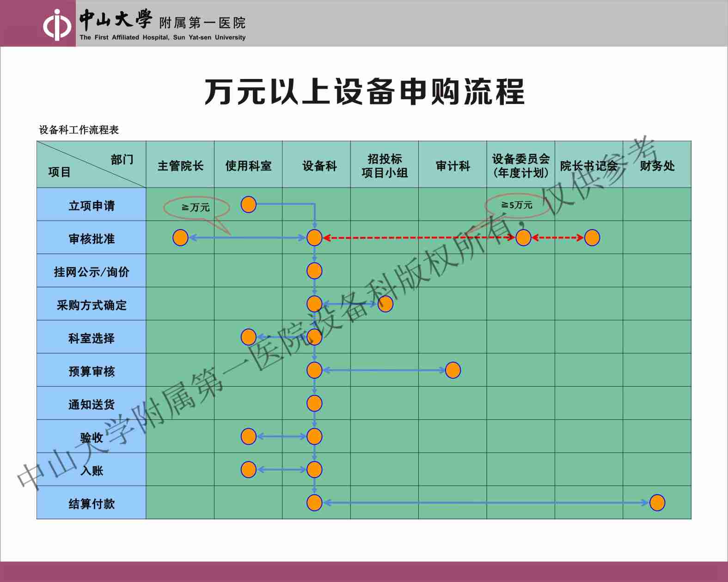This screenshot has height=582, width=728.
Task: Click the orange node in 挂网公示/询价 row
Action: (x=314, y=271)
